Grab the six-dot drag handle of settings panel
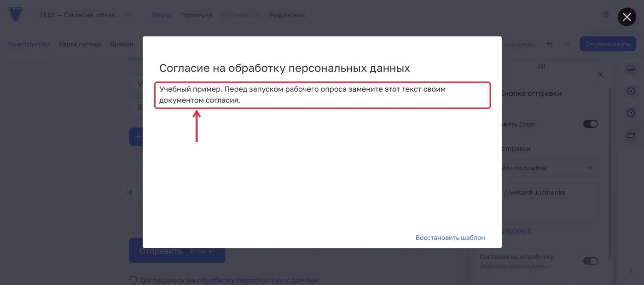 542,66
